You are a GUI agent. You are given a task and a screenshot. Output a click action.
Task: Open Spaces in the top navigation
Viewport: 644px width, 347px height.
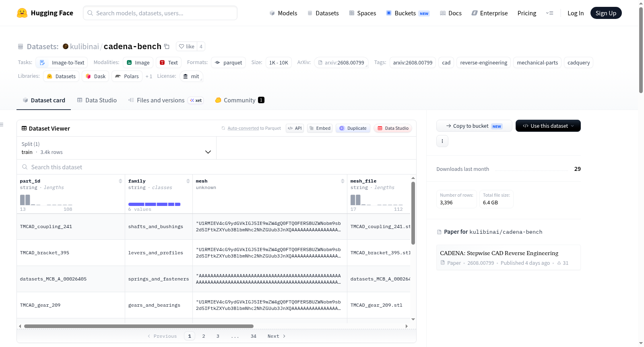click(362, 13)
